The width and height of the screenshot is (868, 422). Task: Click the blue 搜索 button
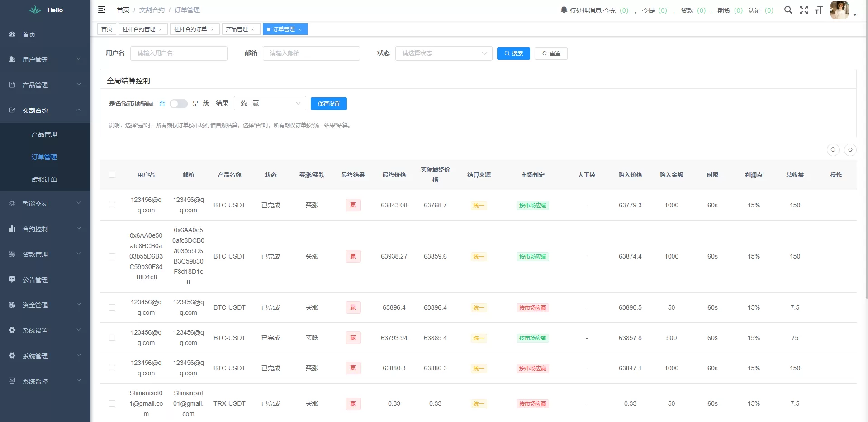point(513,53)
